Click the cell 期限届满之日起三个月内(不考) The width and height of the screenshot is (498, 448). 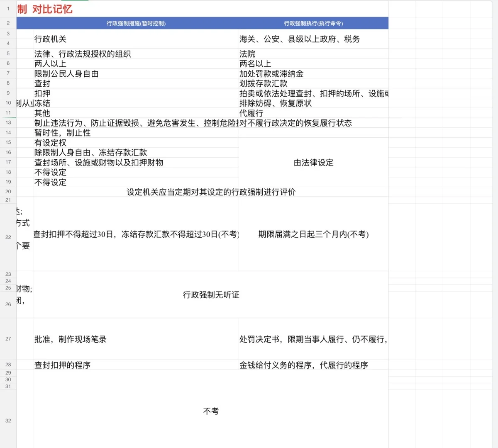314,234
